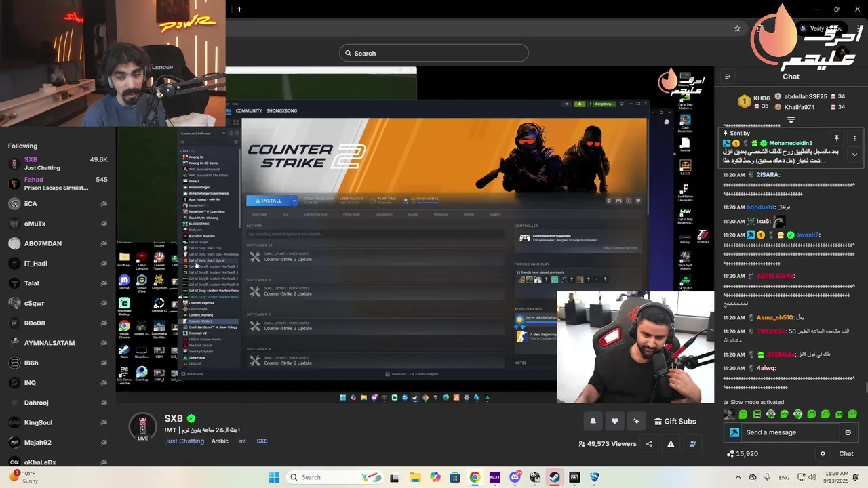The image size is (868, 488).
Task: Click the blue INSTALL button in Steam
Action: point(269,201)
